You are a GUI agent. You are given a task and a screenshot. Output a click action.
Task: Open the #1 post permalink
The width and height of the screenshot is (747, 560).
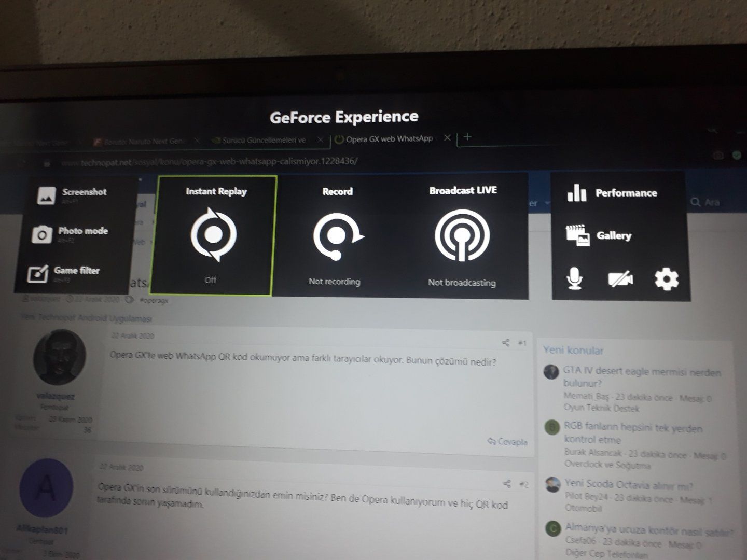[x=522, y=343]
